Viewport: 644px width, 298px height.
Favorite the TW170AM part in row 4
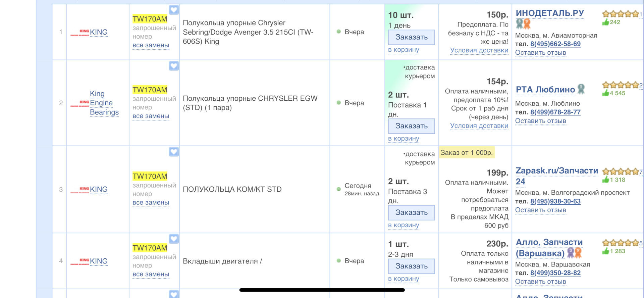(x=174, y=239)
